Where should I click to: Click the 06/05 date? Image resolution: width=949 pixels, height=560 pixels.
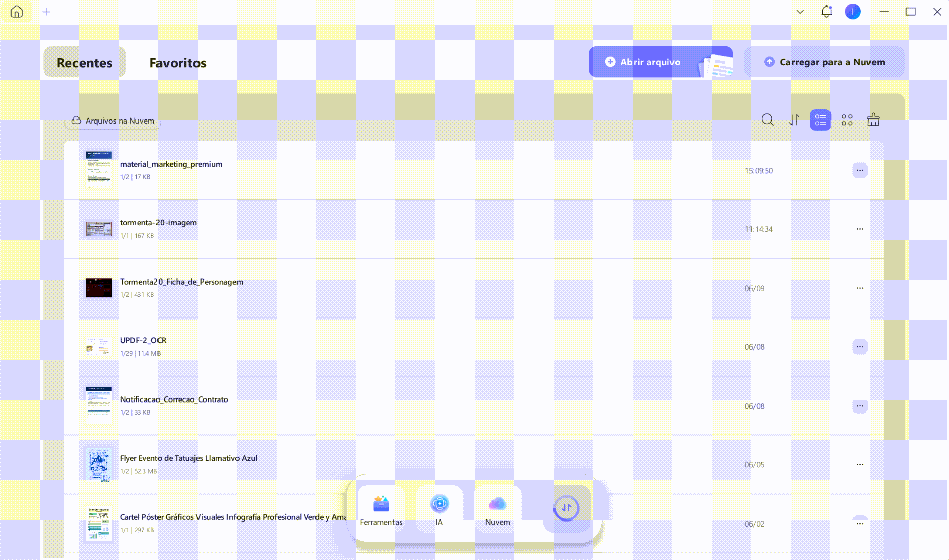(x=755, y=465)
